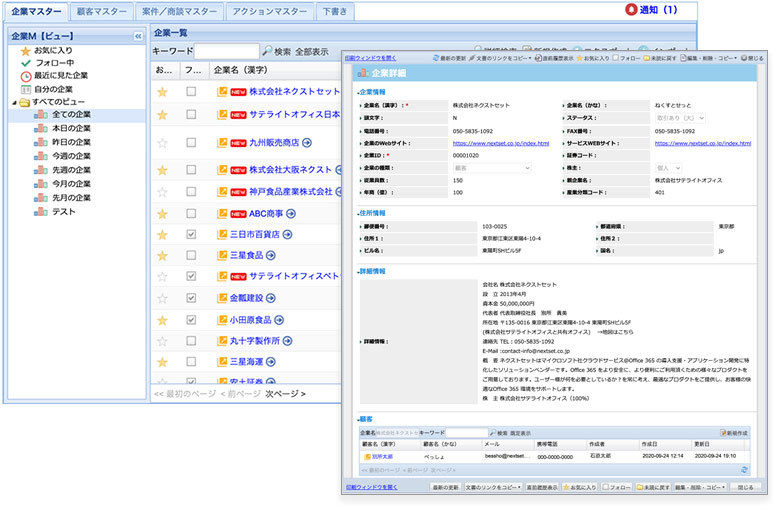
Task: Click 印刷ウィンドウを開く link at top
Action: click(370, 58)
